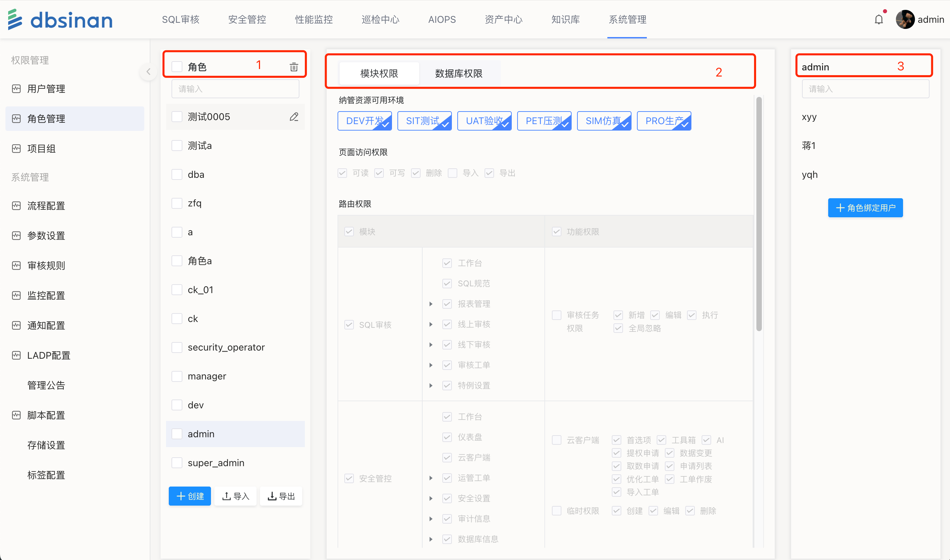Click the notification bell icon

point(878,19)
